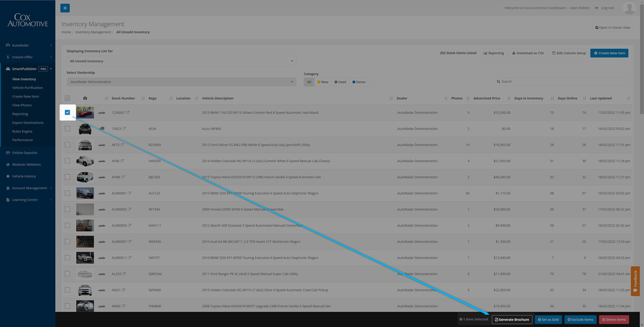Expand Account Management menu

click(27, 188)
